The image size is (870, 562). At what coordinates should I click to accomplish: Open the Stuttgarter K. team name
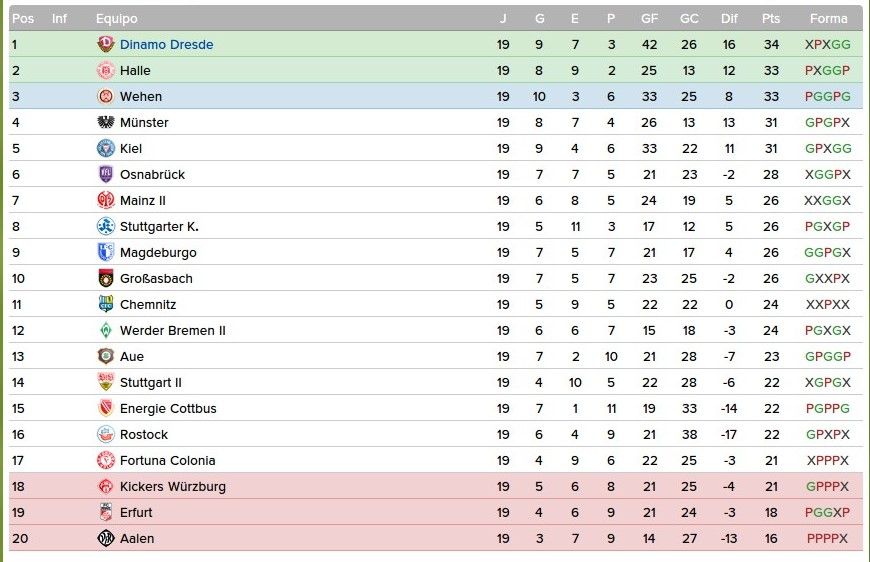click(159, 226)
